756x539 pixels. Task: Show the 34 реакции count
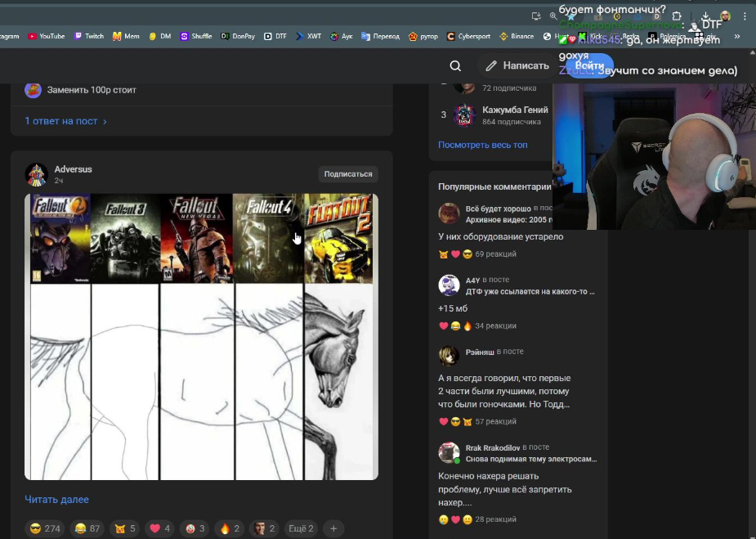(495, 326)
